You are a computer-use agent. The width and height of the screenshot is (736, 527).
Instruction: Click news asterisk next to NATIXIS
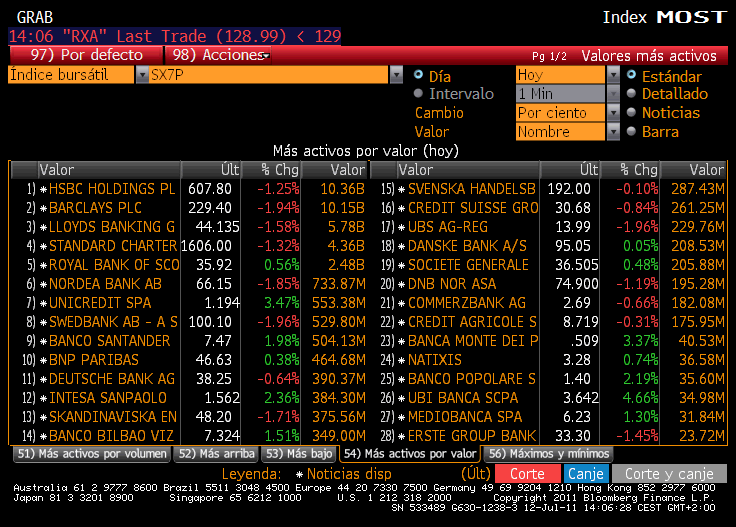pyautogui.click(x=402, y=360)
